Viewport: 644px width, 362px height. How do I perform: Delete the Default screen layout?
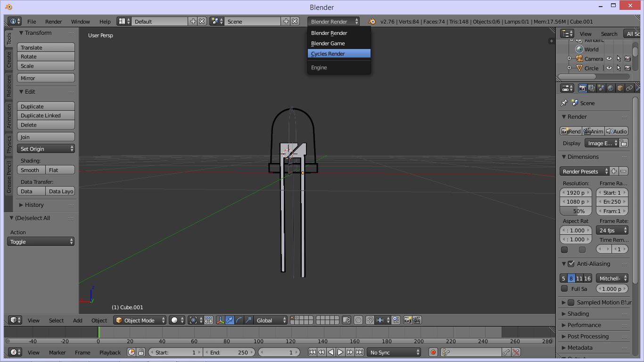202,21
